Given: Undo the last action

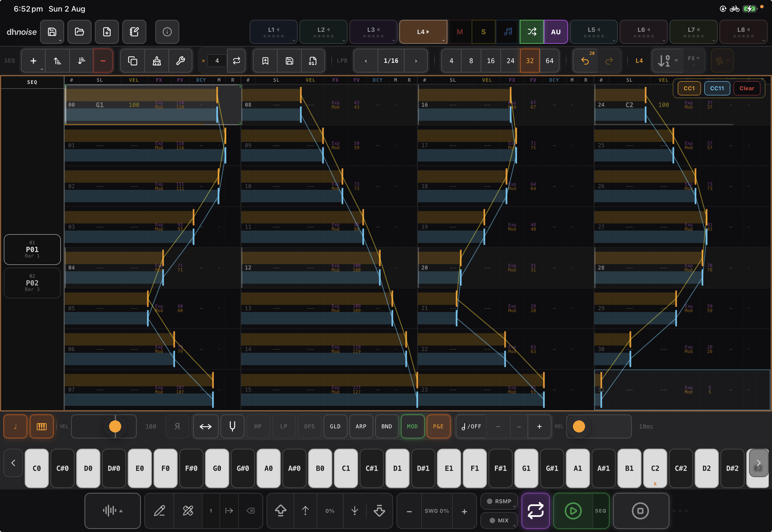Looking at the screenshot, I should 585,61.
